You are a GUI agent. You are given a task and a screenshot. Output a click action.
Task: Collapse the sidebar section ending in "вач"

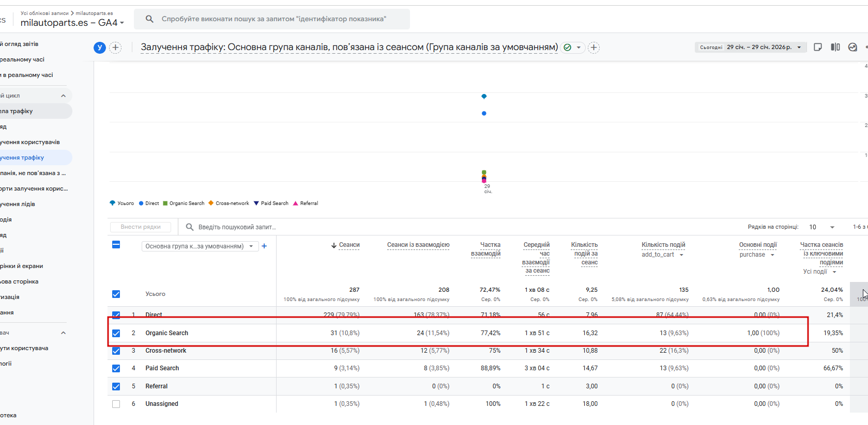tap(63, 333)
